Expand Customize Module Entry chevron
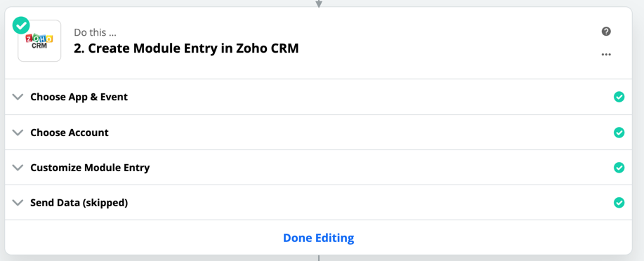 (18, 168)
